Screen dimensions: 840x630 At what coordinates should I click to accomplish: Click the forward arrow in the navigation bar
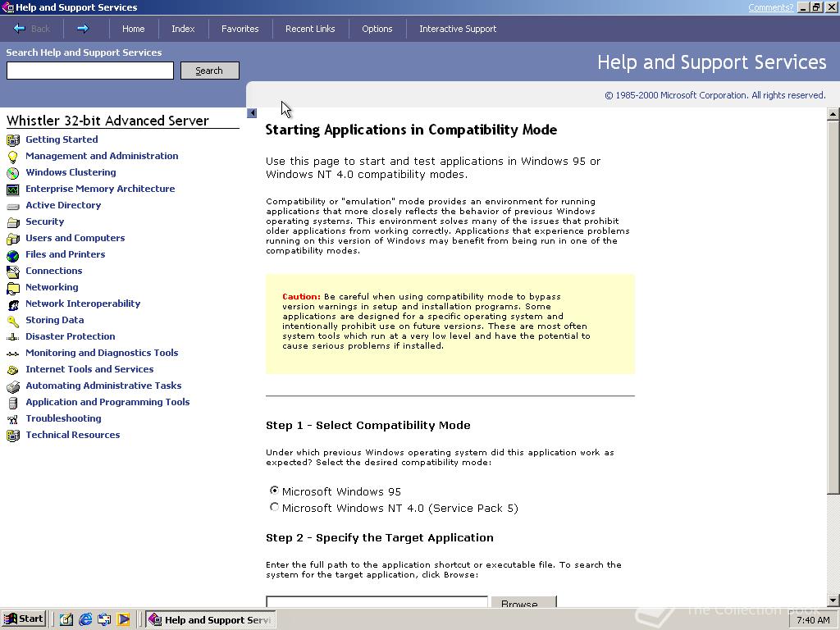click(83, 29)
